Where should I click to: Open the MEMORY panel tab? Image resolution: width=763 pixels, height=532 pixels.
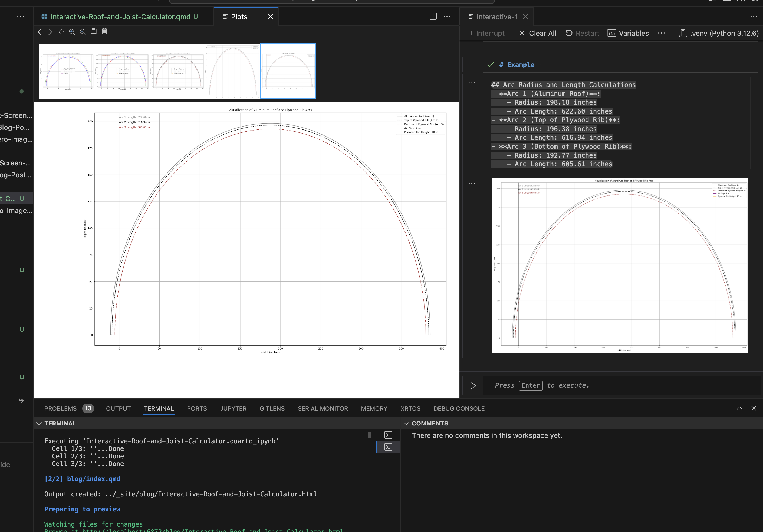[x=374, y=408]
